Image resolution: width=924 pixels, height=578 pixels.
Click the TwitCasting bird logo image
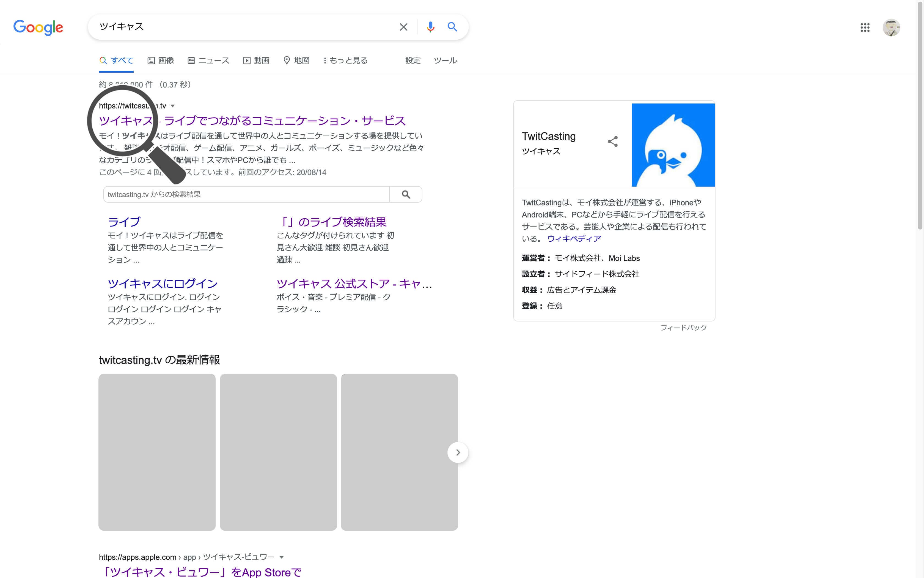tap(673, 145)
